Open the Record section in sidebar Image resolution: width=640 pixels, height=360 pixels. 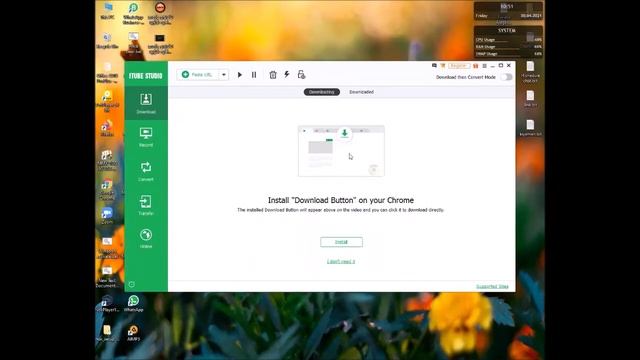[x=146, y=137]
